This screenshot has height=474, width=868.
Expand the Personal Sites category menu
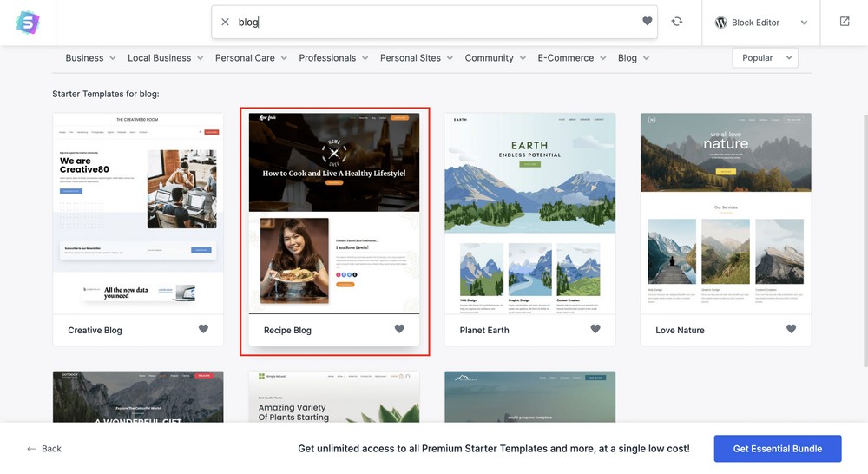click(417, 57)
